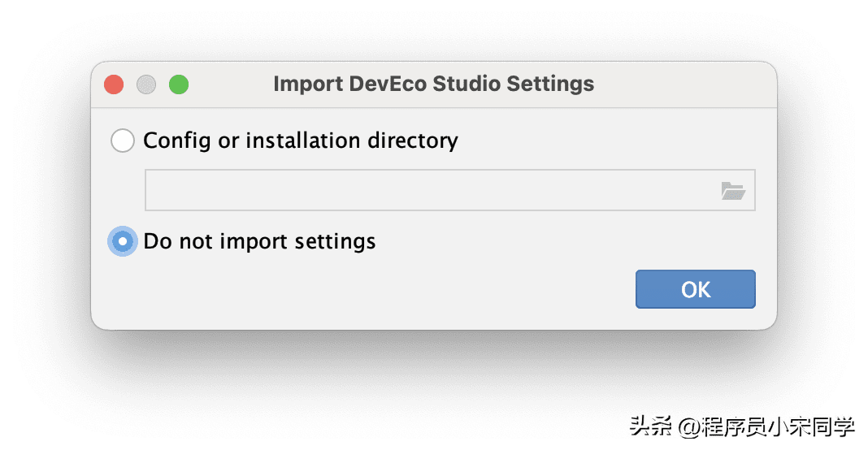The image size is (868, 450).
Task: Select the Config or installation directory radio
Action: pyautogui.click(x=123, y=141)
